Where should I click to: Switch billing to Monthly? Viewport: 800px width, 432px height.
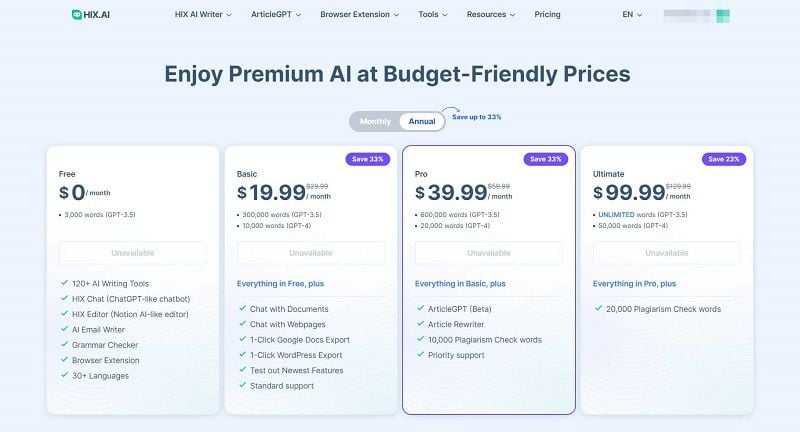(375, 121)
